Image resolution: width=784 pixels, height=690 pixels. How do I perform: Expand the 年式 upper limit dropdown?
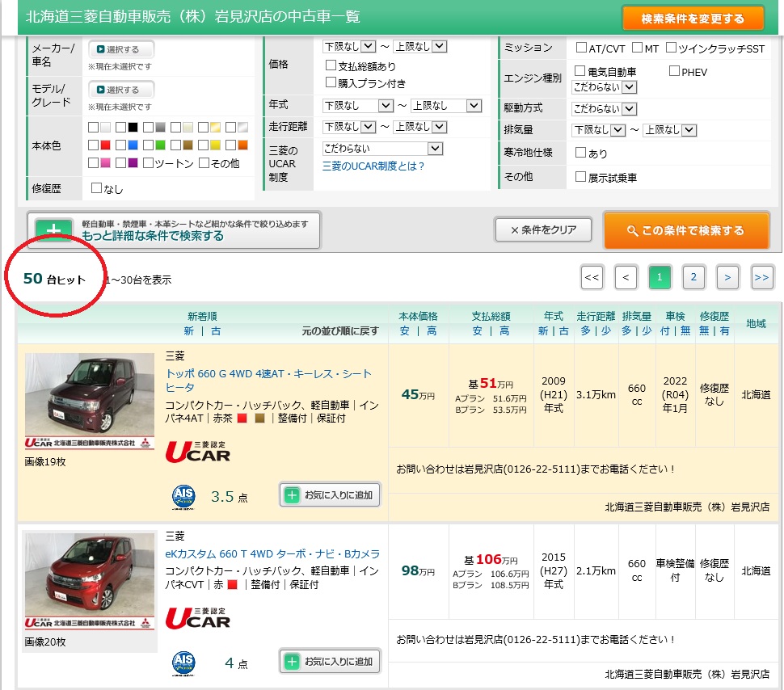tap(446, 106)
